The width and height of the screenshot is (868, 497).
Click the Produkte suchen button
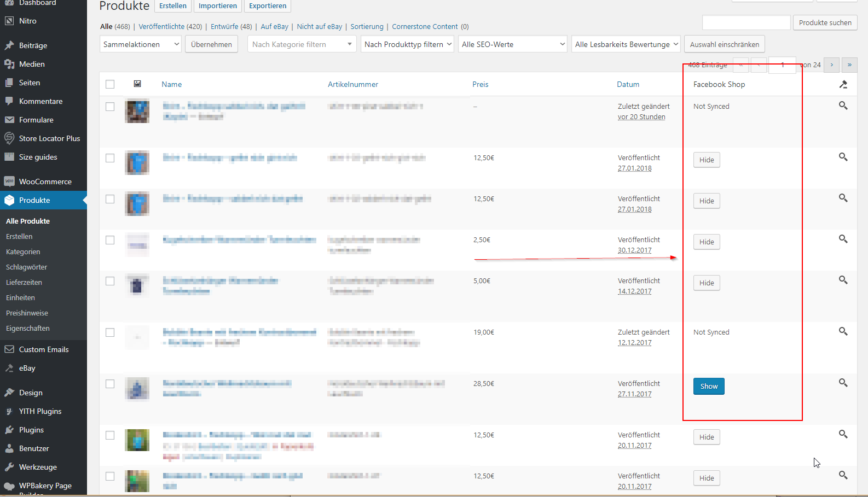tap(825, 22)
